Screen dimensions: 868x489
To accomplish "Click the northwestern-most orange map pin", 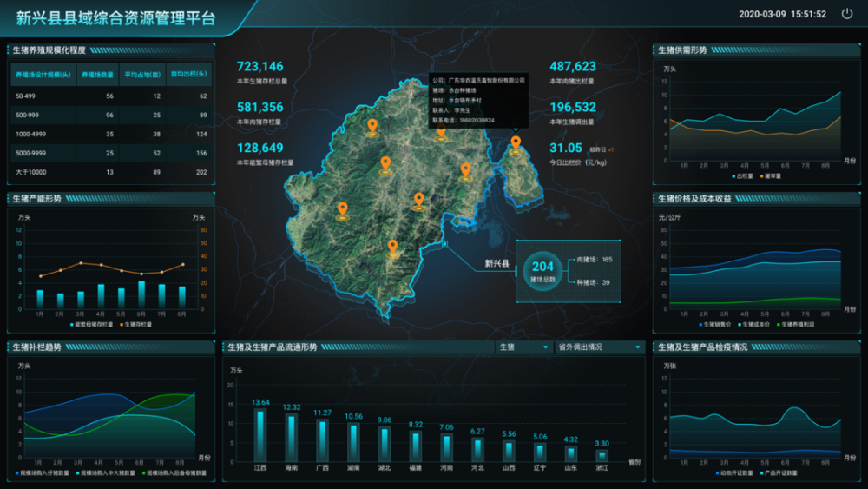I will point(372,127).
